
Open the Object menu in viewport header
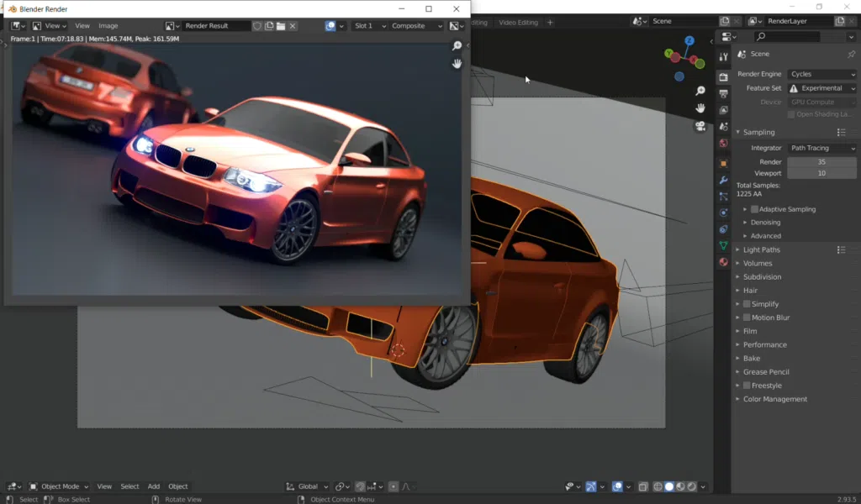click(177, 486)
